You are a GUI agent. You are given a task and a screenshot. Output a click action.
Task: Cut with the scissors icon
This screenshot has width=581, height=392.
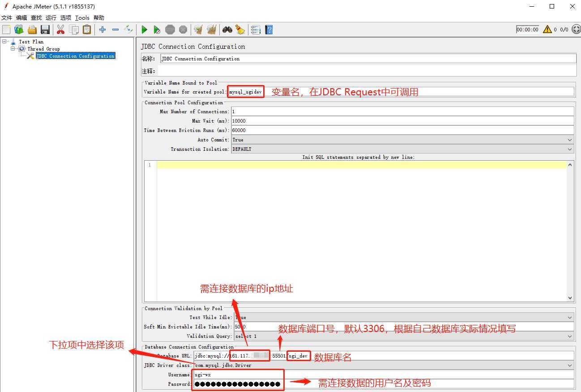click(60, 30)
